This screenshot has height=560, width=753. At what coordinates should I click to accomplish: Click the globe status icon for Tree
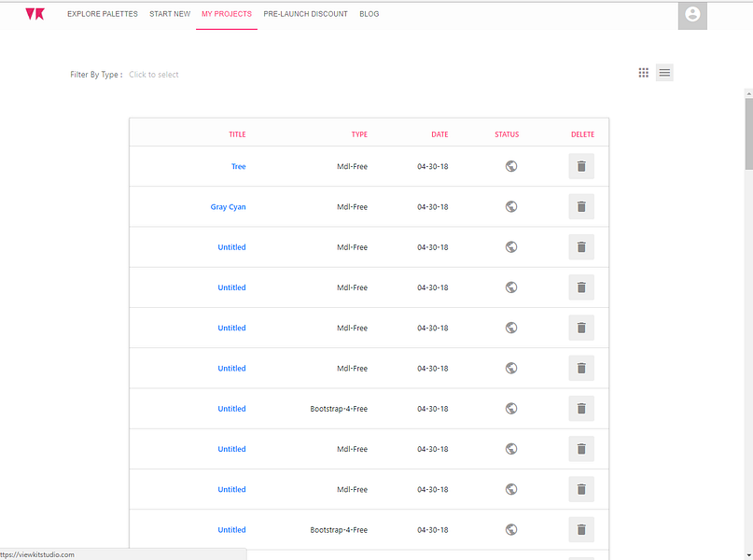coord(511,166)
